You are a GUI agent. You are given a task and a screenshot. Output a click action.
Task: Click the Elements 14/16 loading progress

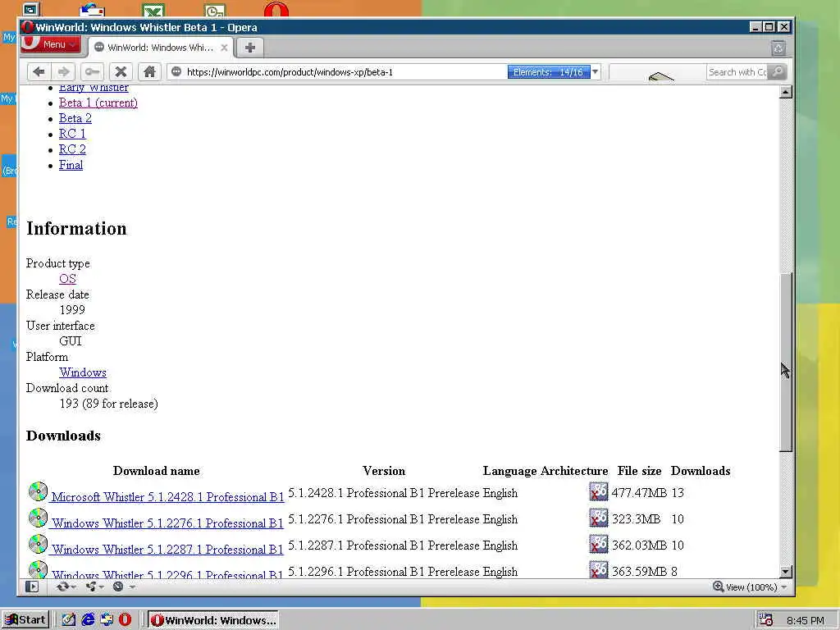click(x=549, y=72)
